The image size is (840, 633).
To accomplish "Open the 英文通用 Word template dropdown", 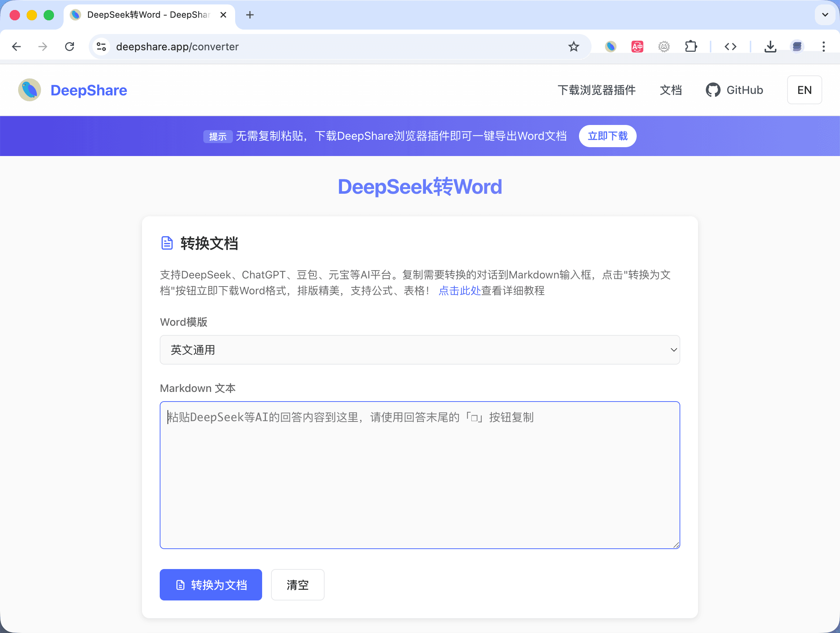I will [x=420, y=350].
